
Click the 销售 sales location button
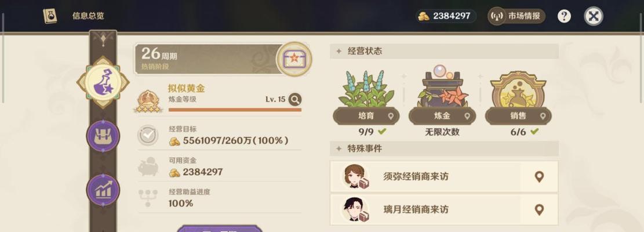point(518,116)
